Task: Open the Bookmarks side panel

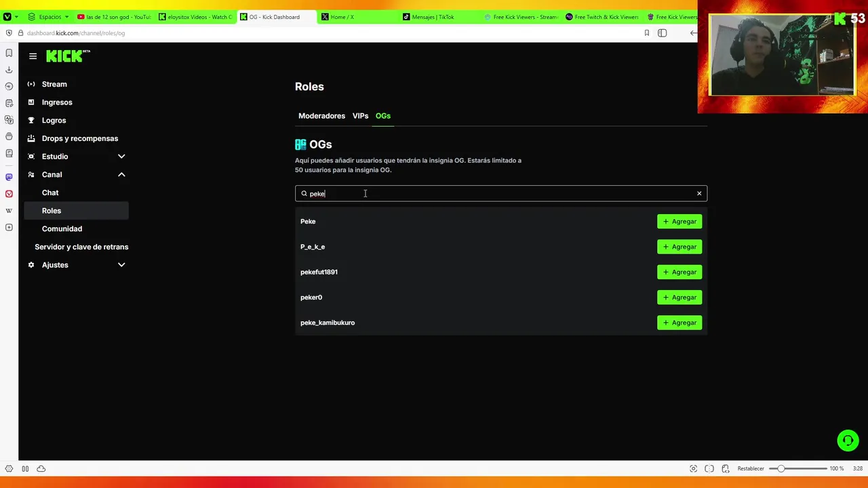Action: click(x=9, y=53)
